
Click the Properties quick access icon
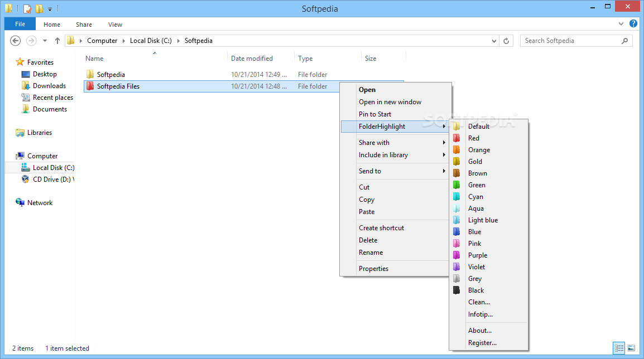pos(27,8)
